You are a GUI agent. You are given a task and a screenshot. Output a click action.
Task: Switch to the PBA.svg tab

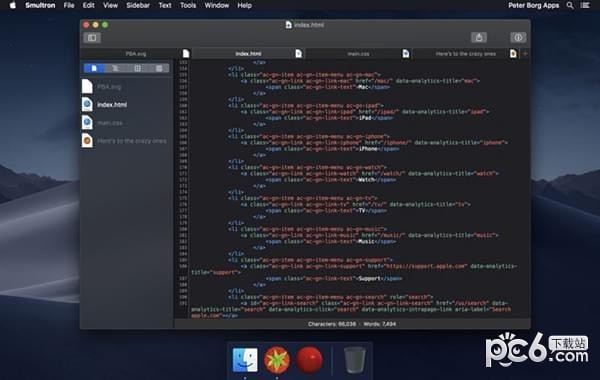coord(136,54)
